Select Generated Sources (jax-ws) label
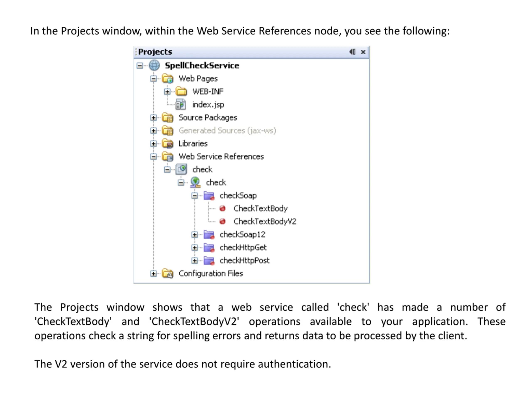Image resolution: width=532 pixels, height=399 pixels. point(227,131)
